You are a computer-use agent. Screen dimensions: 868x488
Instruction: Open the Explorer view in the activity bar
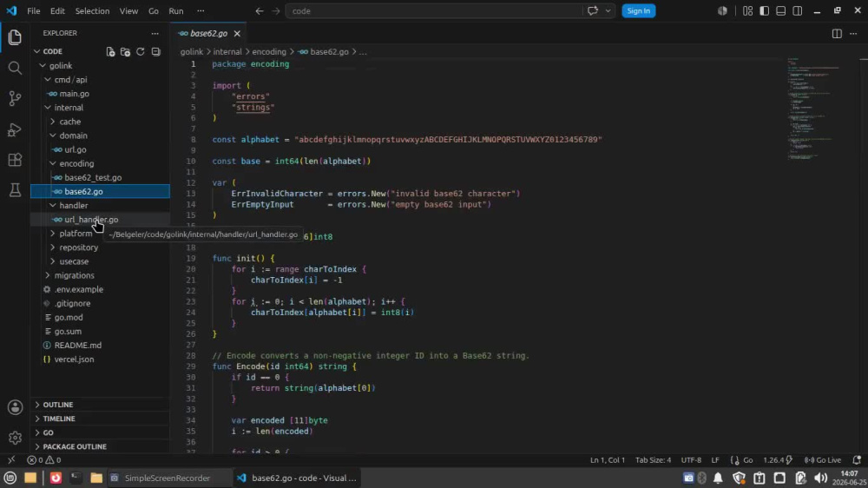[x=15, y=37]
